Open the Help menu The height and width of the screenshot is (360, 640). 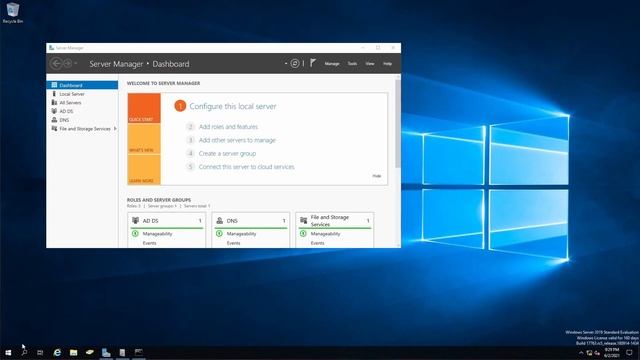(x=387, y=64)
